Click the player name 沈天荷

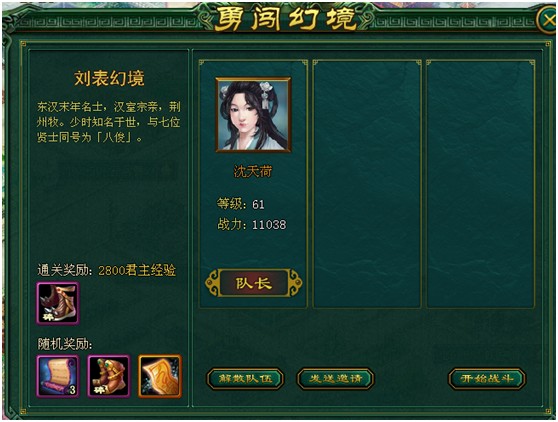[253, 172]
